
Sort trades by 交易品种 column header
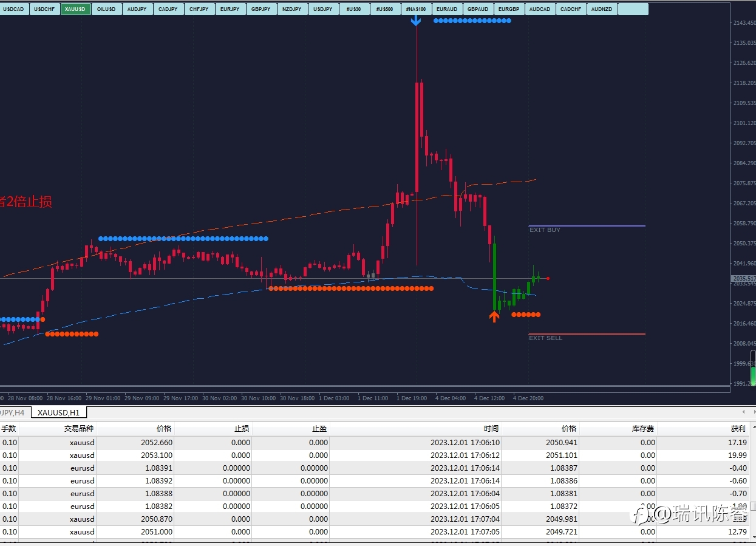pos(80,429)
